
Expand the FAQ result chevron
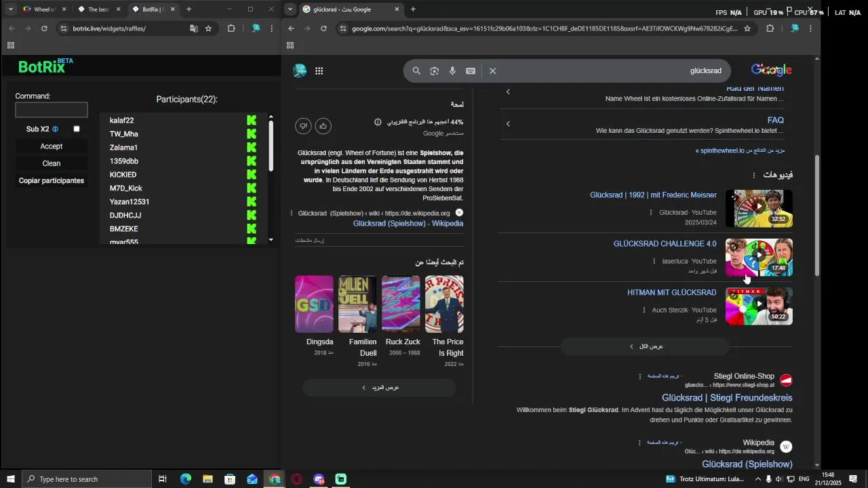pos(508,124)
